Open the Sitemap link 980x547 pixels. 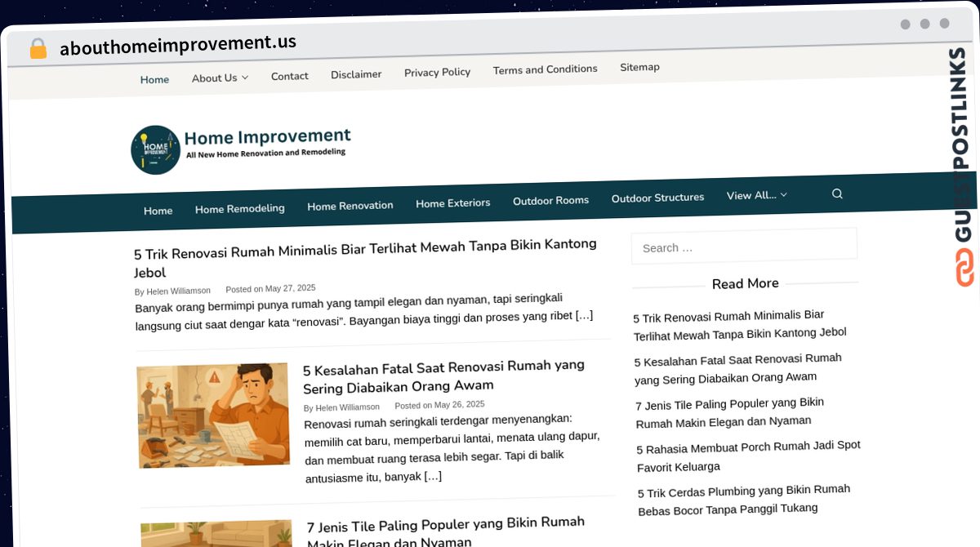coord(639,67)
